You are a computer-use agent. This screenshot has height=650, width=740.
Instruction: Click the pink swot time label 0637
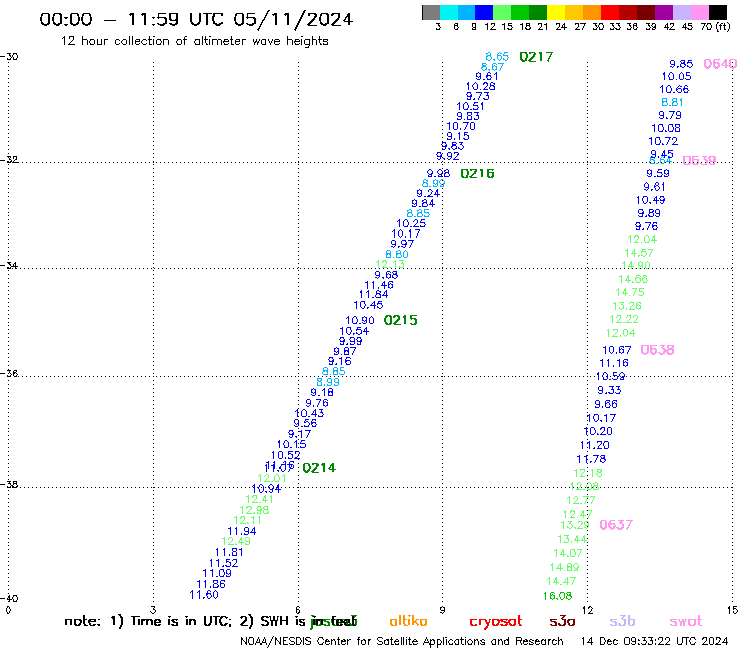(x=616, y=525)
